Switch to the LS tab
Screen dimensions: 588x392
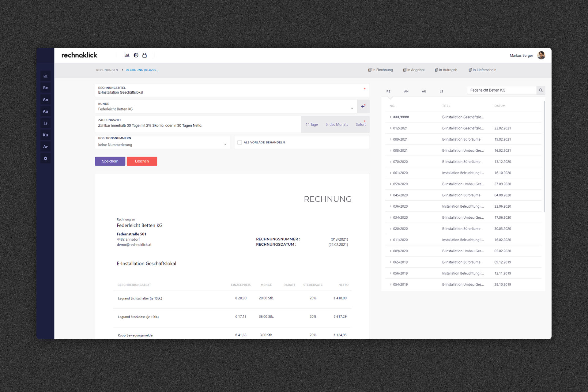441,91
